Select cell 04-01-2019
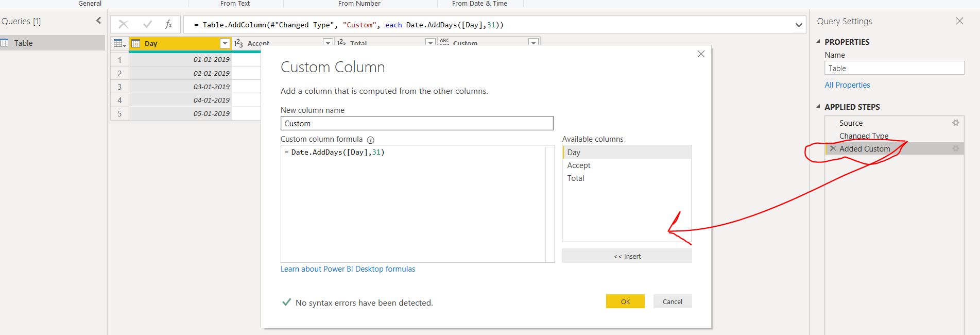Screen dimensions: 980x335 tap(180, 100)
